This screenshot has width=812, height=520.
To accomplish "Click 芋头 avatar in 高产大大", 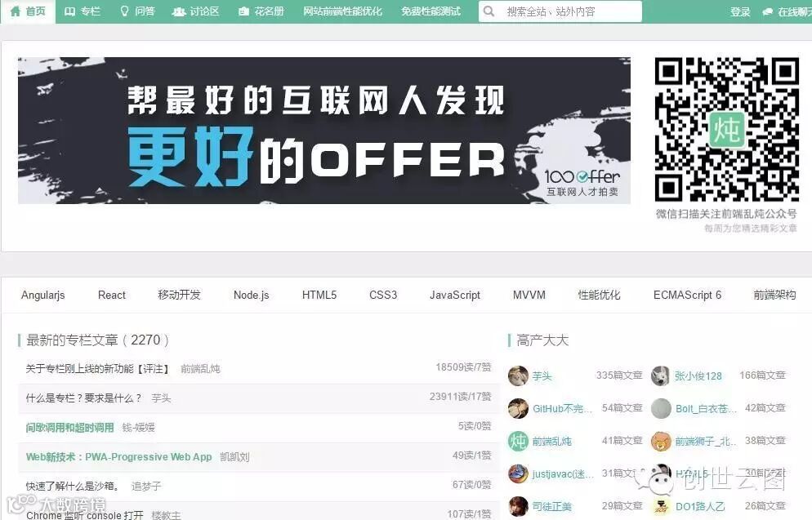I will click(518, 376).
